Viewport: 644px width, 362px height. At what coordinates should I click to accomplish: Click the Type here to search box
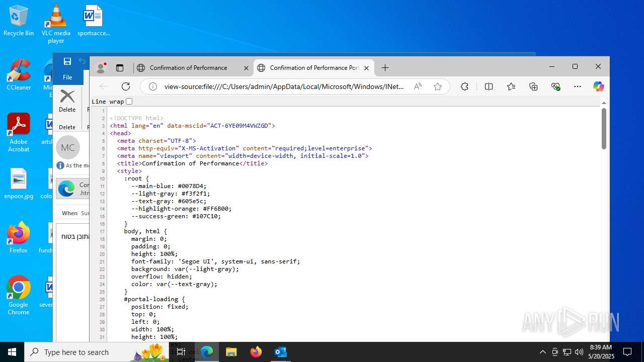coord(98,352)
